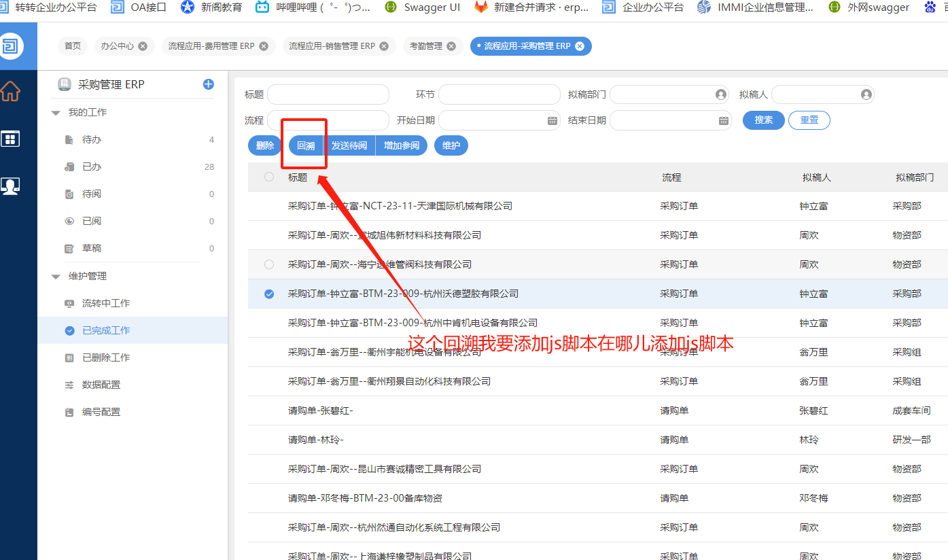Click the platform logo at top left
Image resolution: width=948 pixels, height=560 pixels.
10,46
